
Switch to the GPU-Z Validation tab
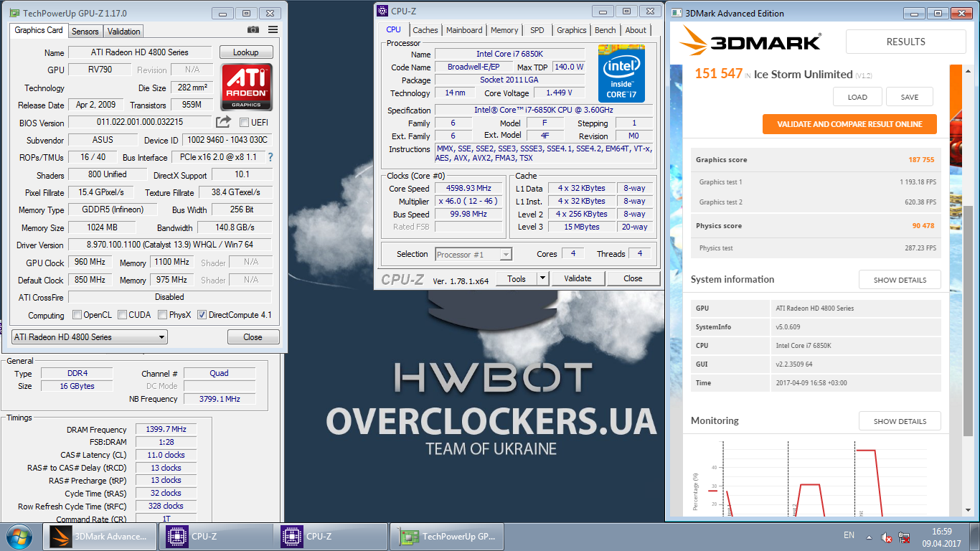coord(124,31)
